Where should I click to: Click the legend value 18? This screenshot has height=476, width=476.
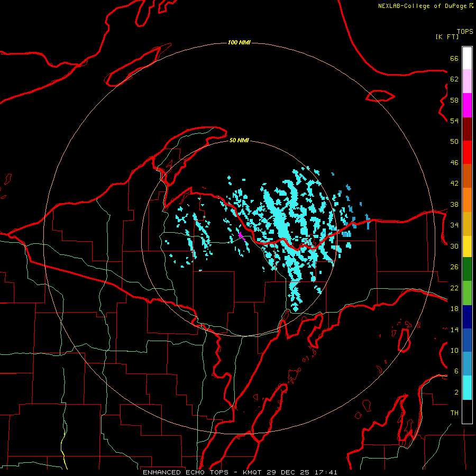pyautogui.click(x=454, y=309)
